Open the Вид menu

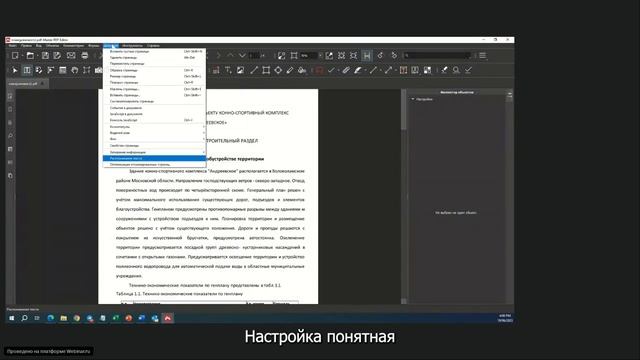coord(39,46)
